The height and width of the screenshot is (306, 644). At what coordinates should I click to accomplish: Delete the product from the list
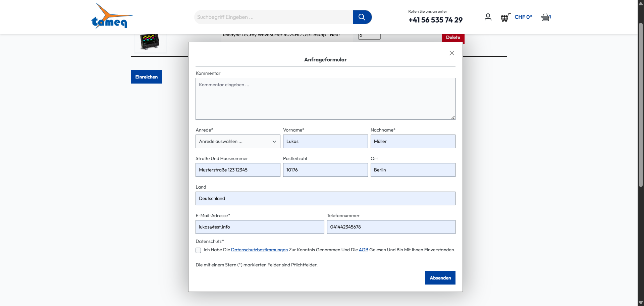click(x=452, y=38)
